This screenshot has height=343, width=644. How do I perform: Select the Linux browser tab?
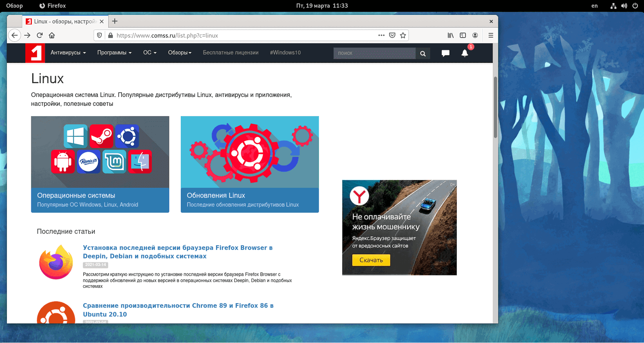click(66, 21)
